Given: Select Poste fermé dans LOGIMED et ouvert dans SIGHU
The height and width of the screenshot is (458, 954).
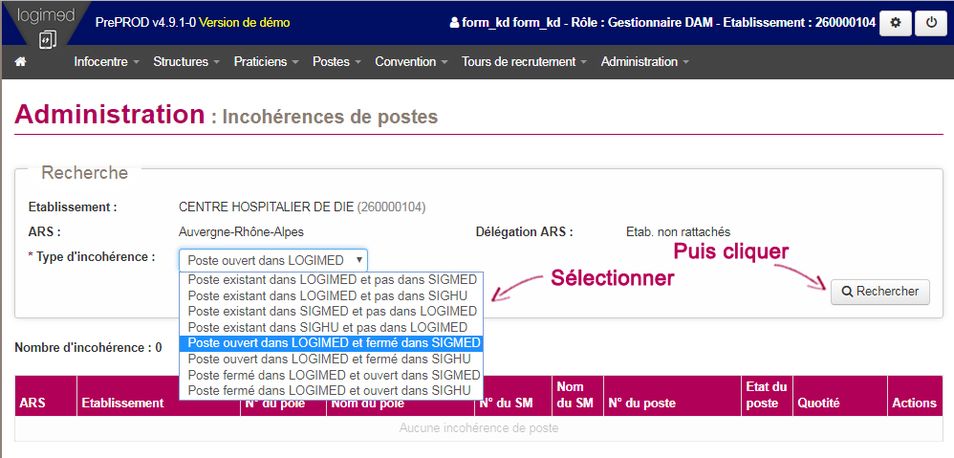Looking at the screenshot, I should [332, 390].
